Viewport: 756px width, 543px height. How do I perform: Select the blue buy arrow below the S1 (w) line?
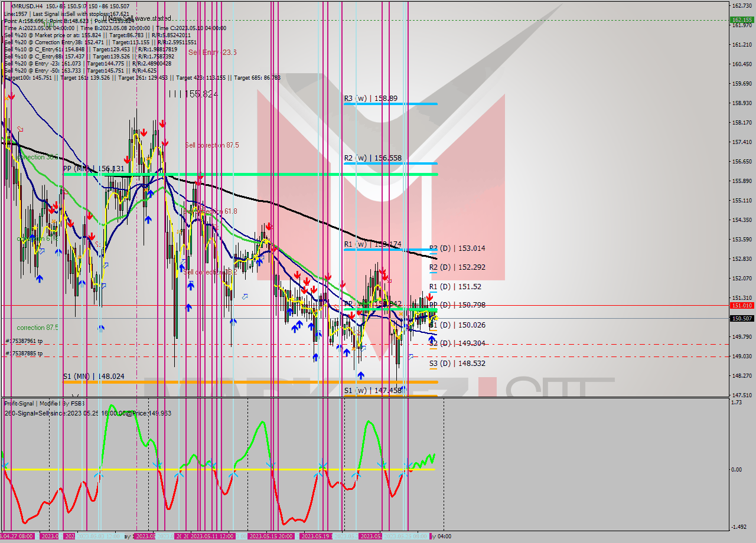click(361, 375)
